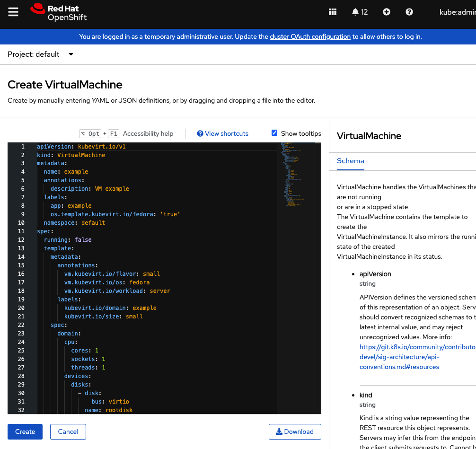Open the application launcher grid

333,12
